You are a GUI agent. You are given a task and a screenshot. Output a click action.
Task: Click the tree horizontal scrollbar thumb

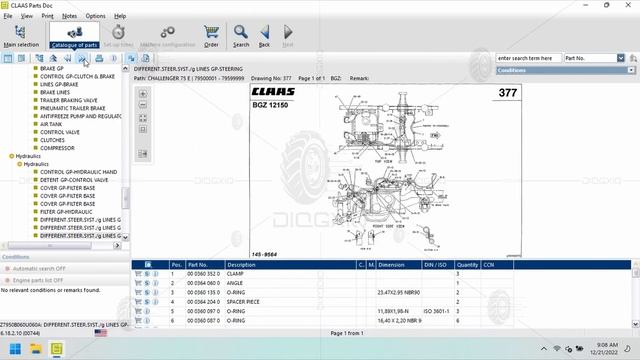click(x=49, y=245)
